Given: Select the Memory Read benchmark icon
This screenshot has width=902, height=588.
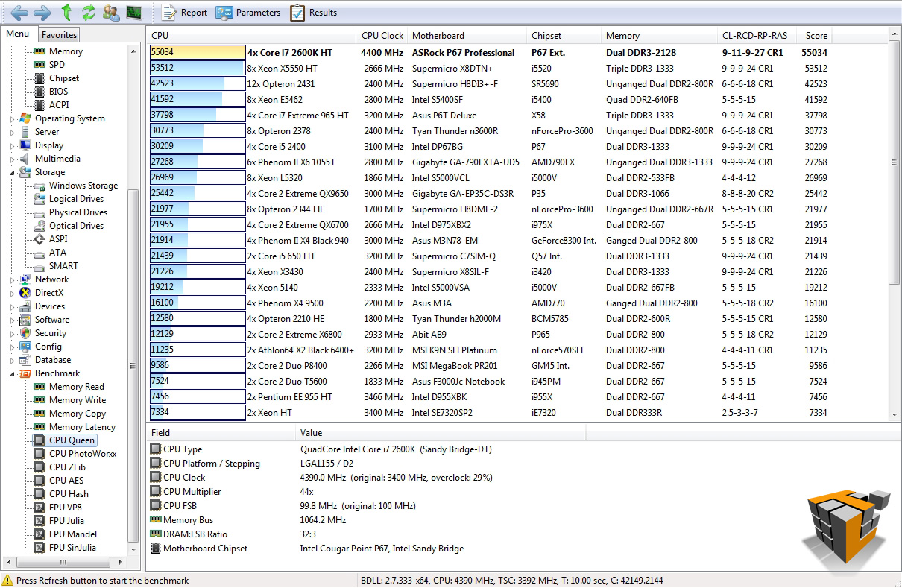Looking at the screenshot, I should coord(40,387).
